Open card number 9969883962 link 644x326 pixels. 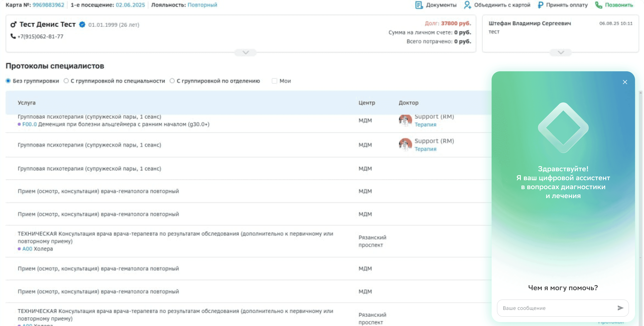click(48, 5)
